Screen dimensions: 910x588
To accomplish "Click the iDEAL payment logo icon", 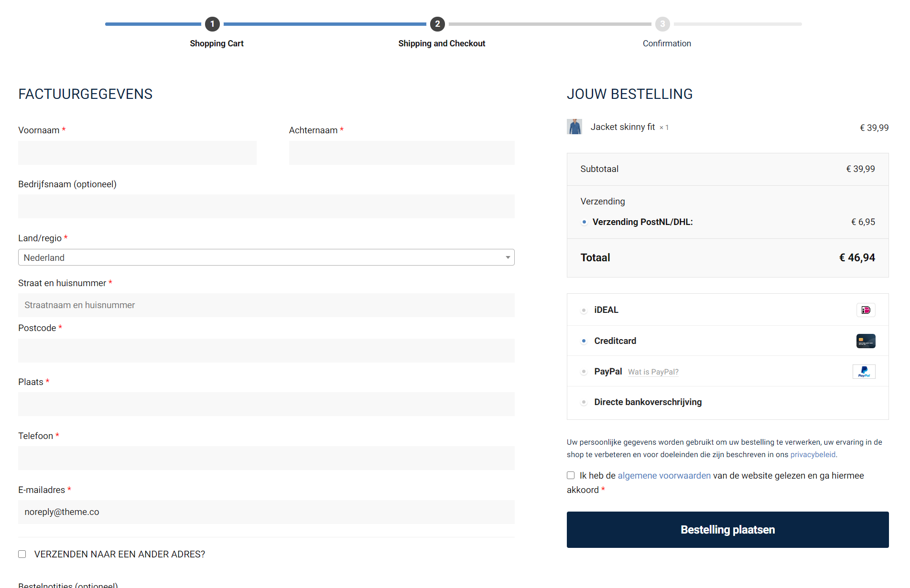I will click(x=866, y=310).
